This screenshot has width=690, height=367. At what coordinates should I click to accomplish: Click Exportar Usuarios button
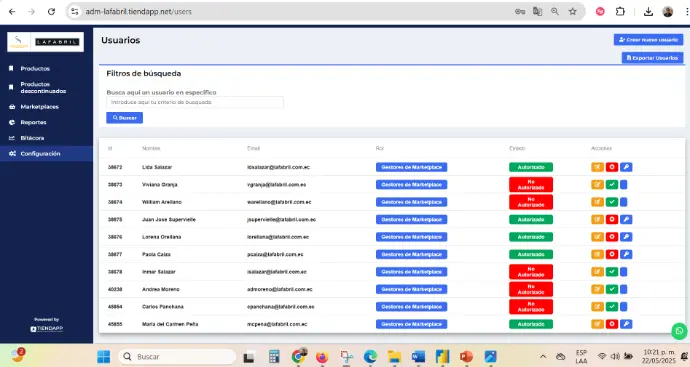(652, 58)
